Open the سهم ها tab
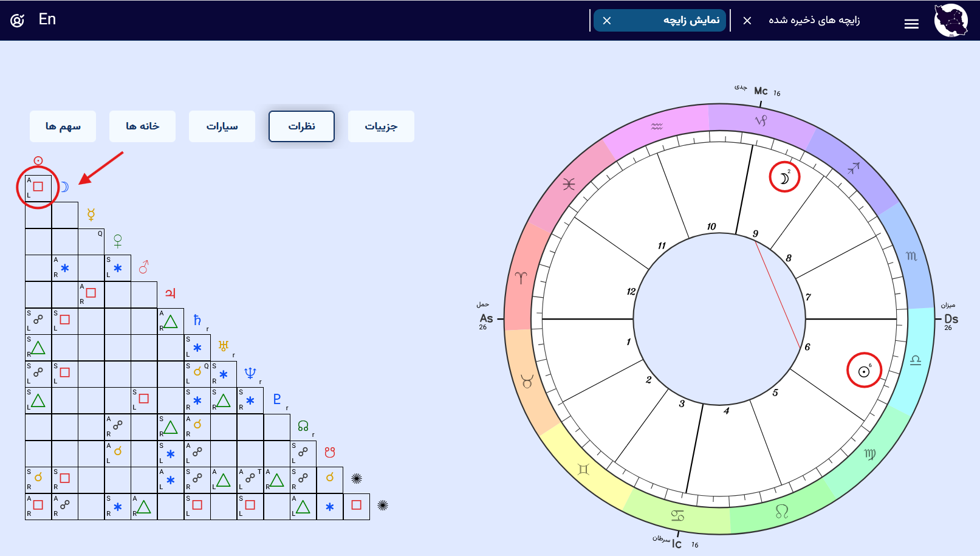 point(63,126)
